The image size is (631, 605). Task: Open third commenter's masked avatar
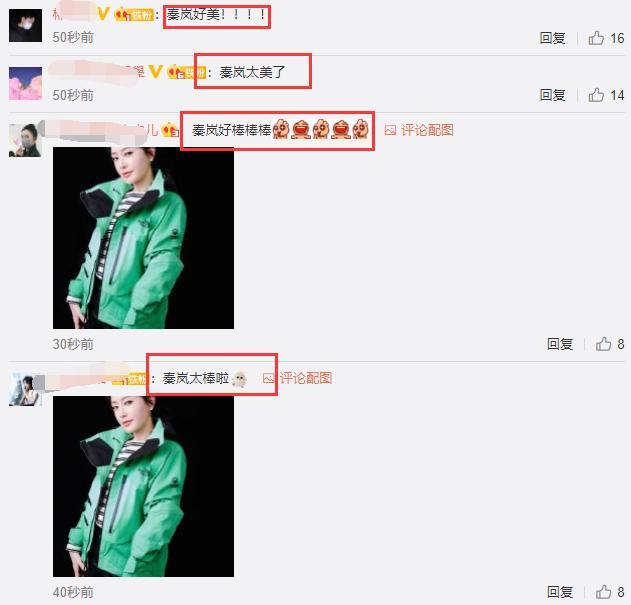(x=25, y=140)
